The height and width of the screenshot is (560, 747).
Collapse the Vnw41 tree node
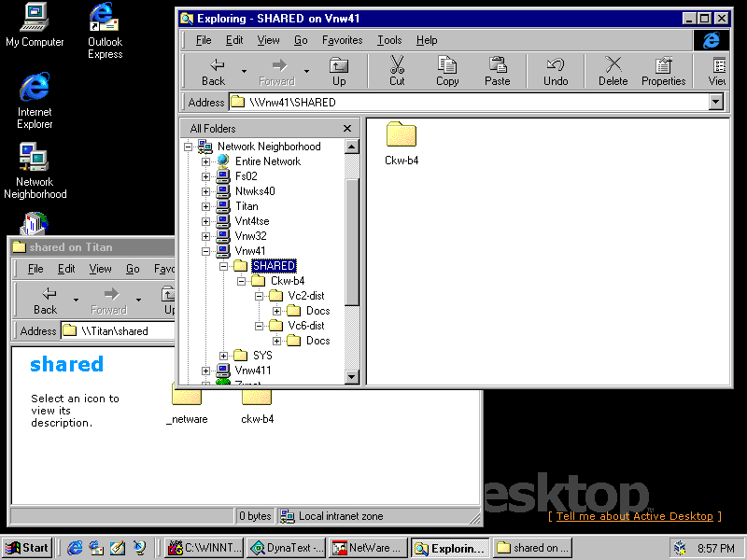tap(205, 251)
